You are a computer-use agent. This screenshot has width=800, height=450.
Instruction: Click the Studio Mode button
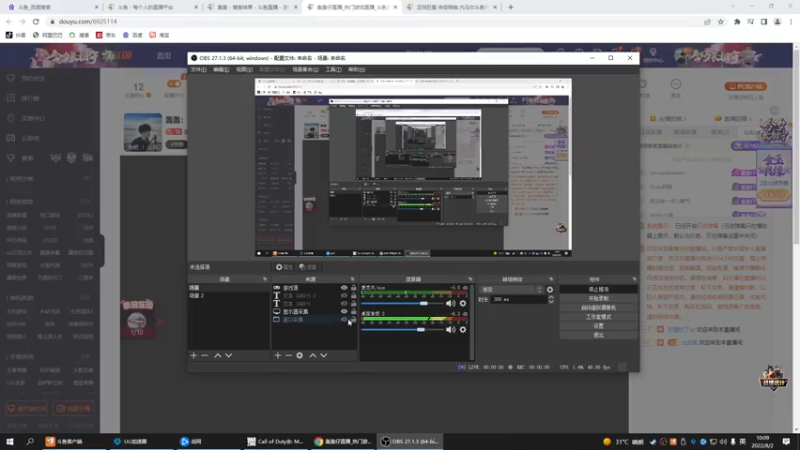598,317
